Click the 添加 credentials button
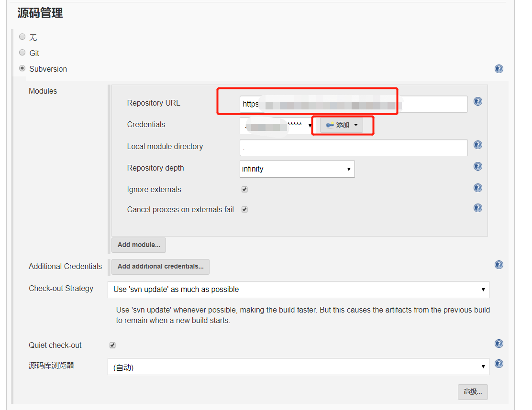The height and width of the screenshot is (410, 532). point(341,125)
